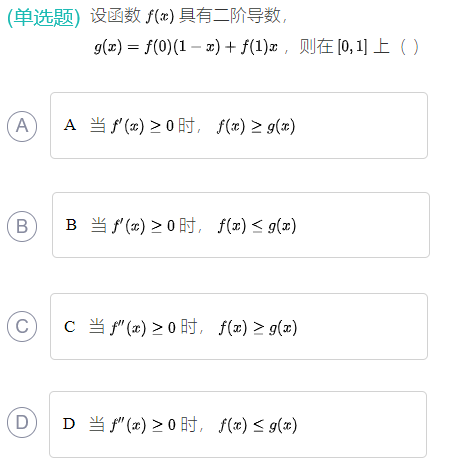Click the f″(x) ≥ 0 condition in option C
The width and height of the screenshot is (458, 474).
tap(143, 327)
